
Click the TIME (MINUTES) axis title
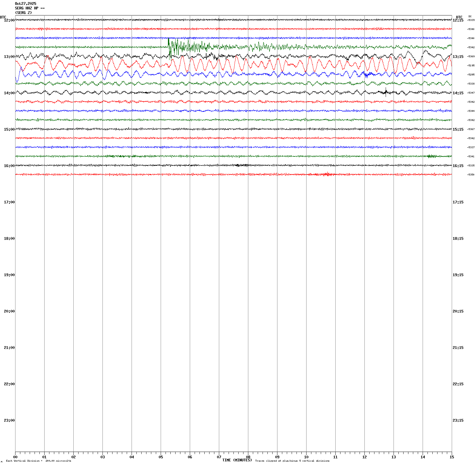(x=237, y=460)
